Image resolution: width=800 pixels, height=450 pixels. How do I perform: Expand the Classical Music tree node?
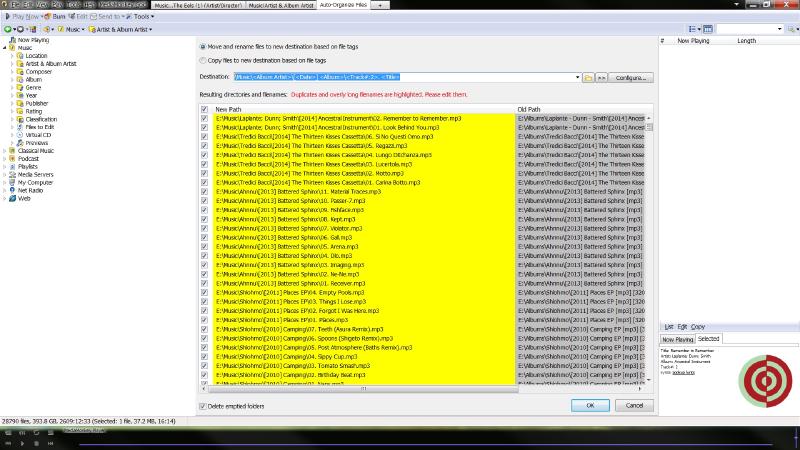click(5, 151)
